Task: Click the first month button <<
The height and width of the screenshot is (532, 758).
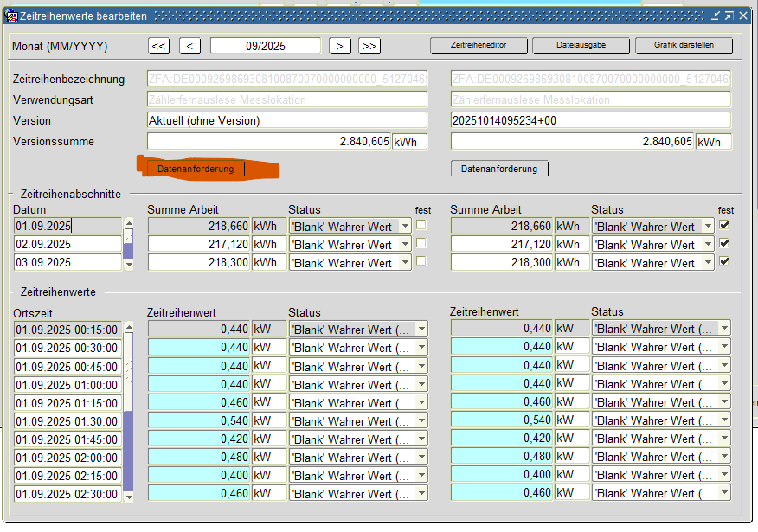Action: pos(159,46)
